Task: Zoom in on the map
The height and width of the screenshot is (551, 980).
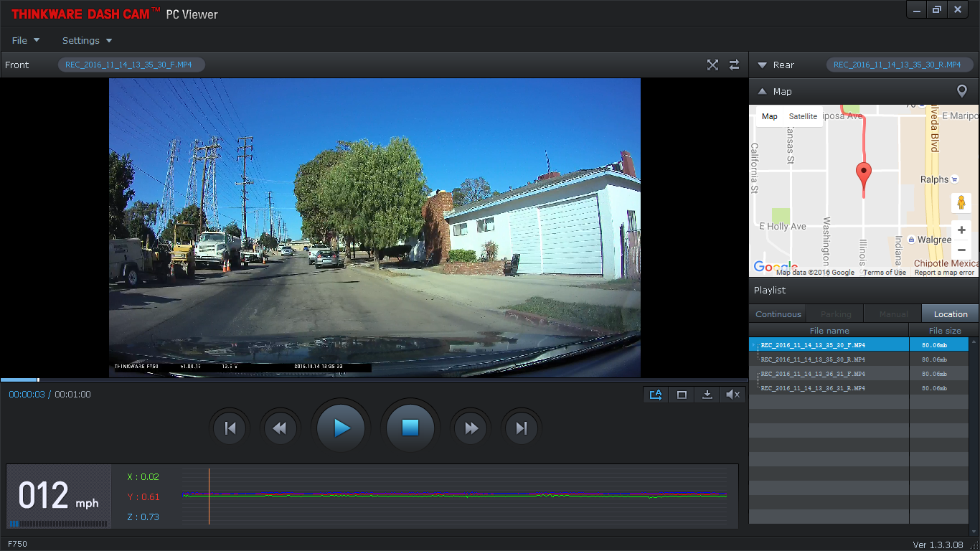Action: point(961,230)
